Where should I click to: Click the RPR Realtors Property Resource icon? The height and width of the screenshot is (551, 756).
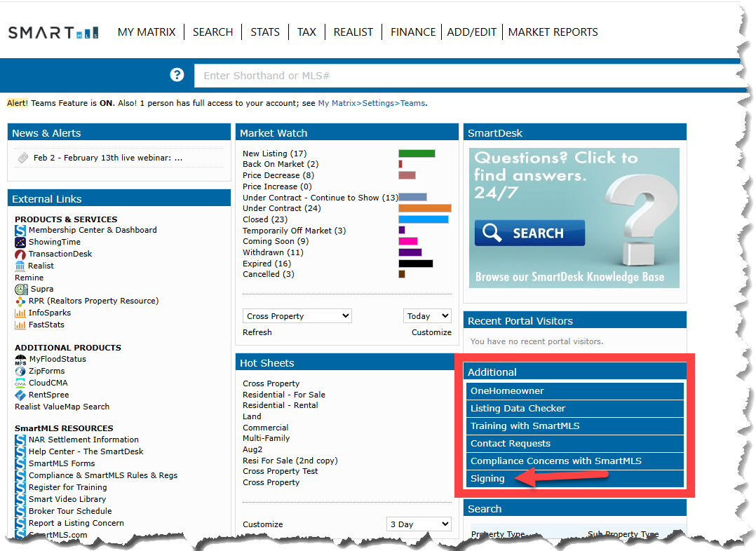coord(20,301)
